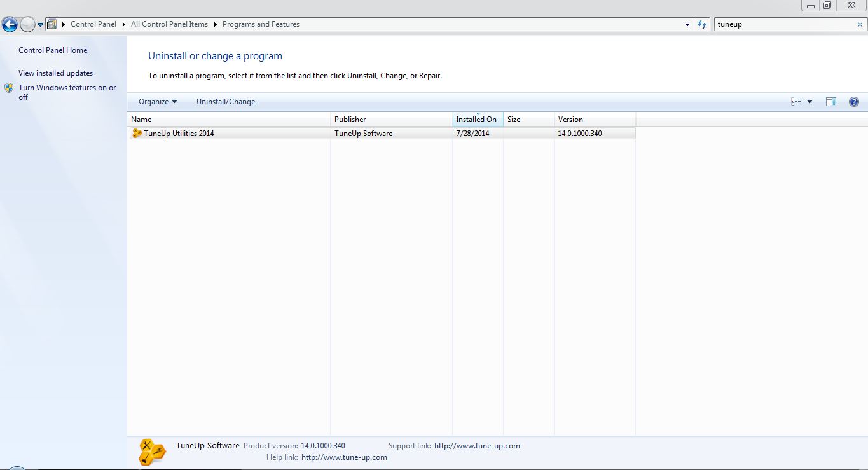Viewport: 868px width, 470px height.
Task: Navigate to Control Panel in the breadcrumb
Action: [93, 24]
